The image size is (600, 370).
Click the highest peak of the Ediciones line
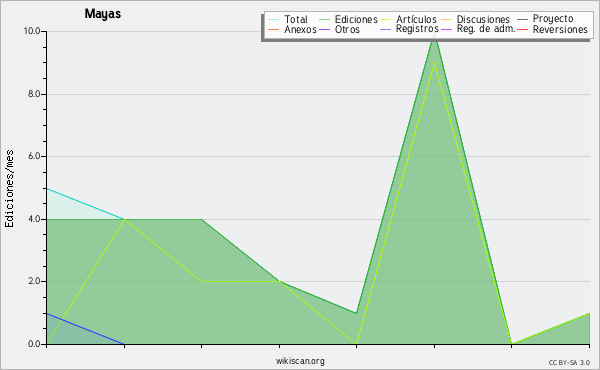[x=434, y=33]
